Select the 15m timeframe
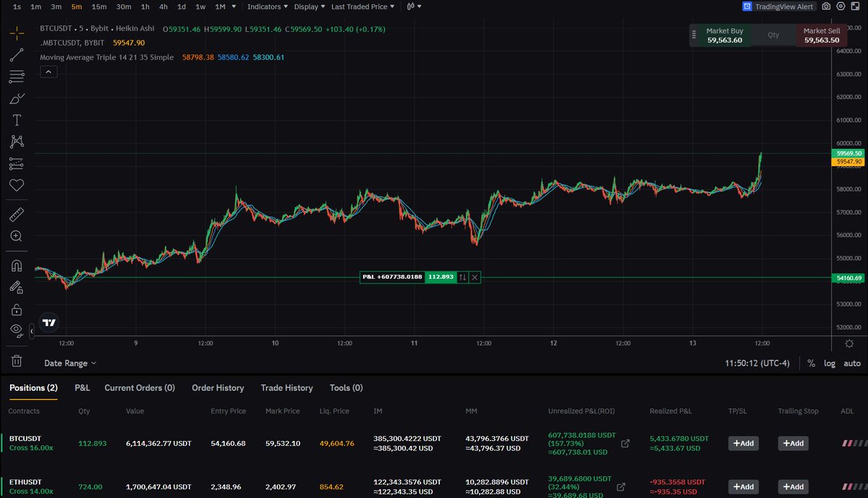 click(x=99, y=7)
